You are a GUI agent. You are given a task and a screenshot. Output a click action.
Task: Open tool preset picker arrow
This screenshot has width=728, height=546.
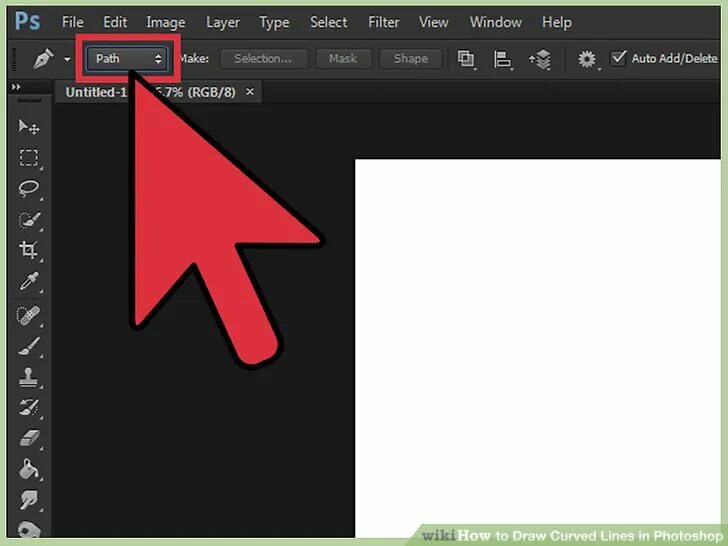pyautogui.click(x=67, y=59)
